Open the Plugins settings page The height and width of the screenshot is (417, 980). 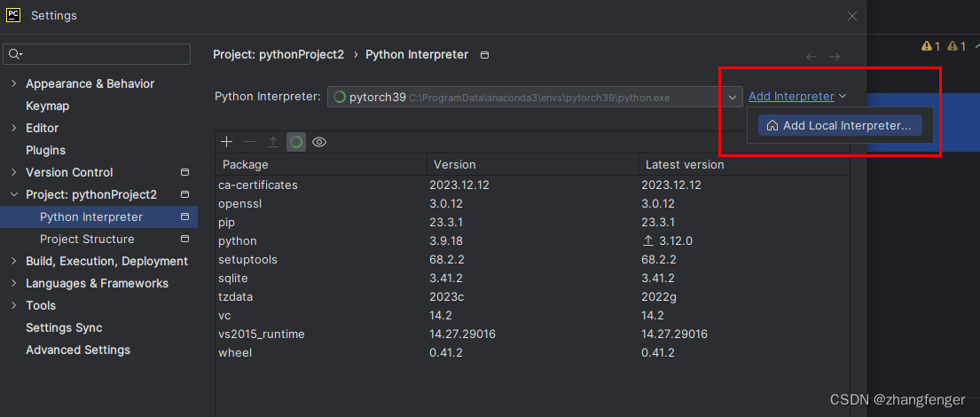click(x=45, y=150)
